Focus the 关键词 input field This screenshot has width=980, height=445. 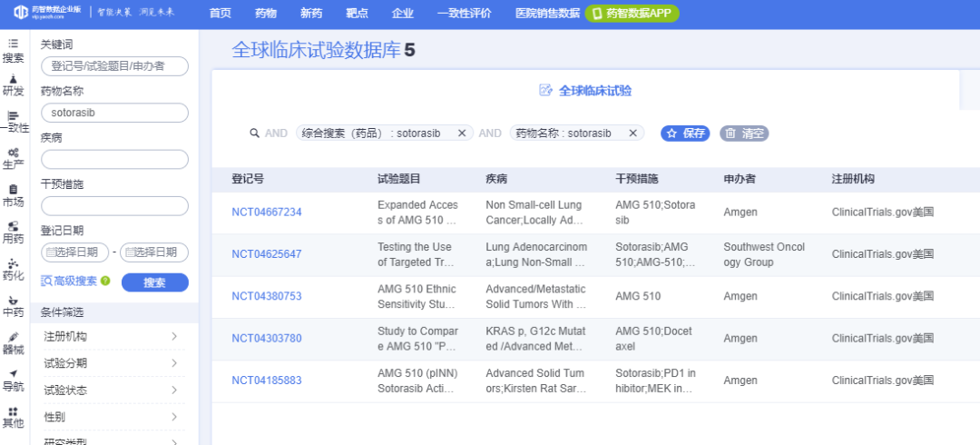(114, 65)
